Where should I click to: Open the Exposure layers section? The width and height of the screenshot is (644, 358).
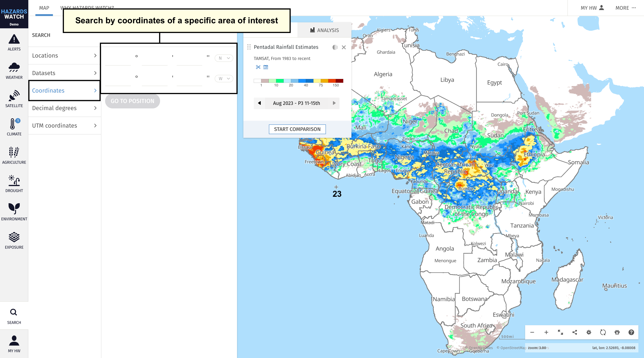[14, 240]
